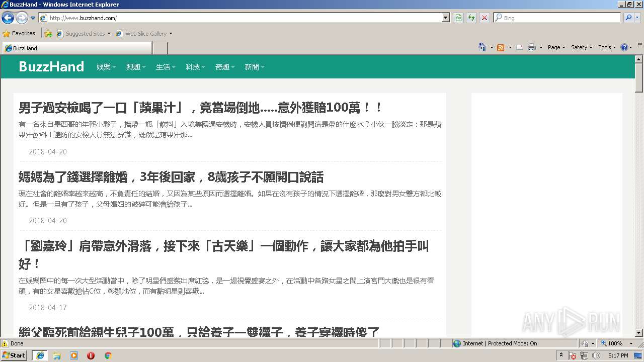The image size is (644, 362).
Task: Click vertical scrollbar down arrow
Action: tap(639, 333)
